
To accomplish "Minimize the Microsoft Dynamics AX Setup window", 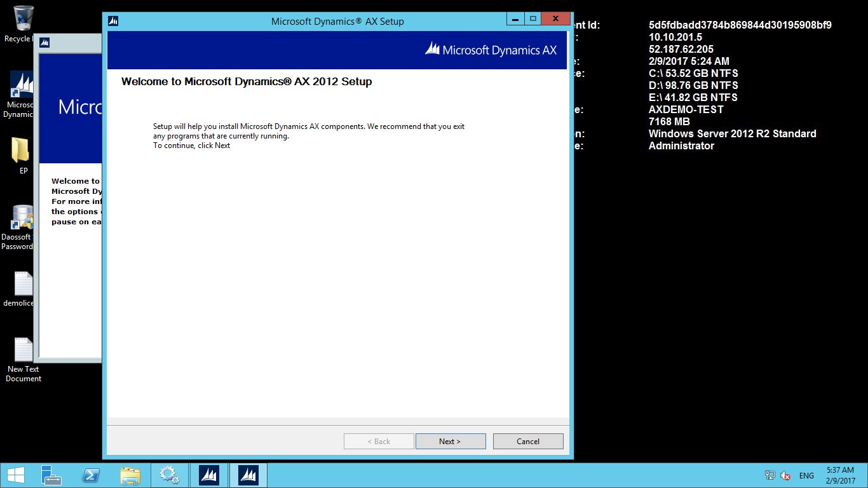I will pyautogui.click(x=516, y=19).
